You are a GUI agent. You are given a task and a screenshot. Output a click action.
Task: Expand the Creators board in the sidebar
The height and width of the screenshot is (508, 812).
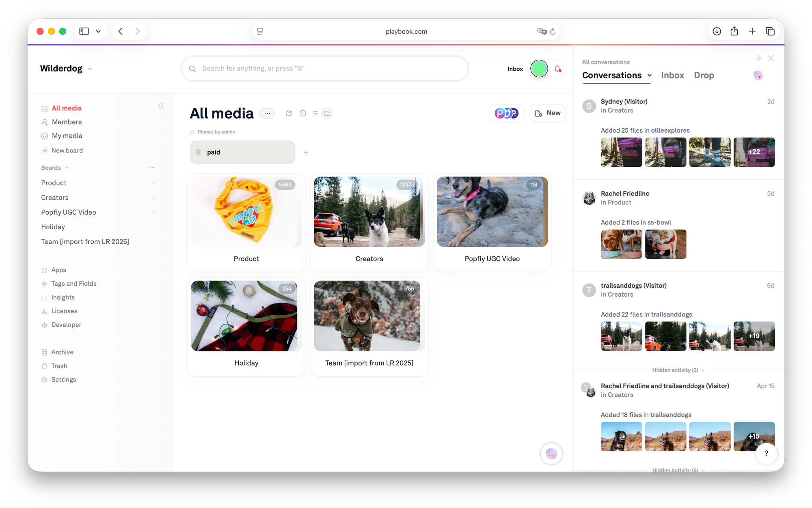tap(153, 198)
